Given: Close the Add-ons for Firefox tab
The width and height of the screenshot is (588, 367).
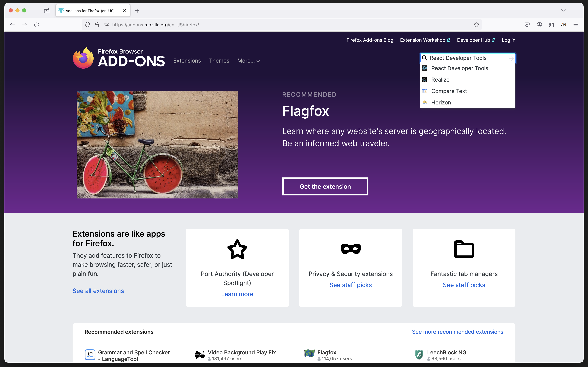Looking at the screenshot, I should click(x=125, y=11).
